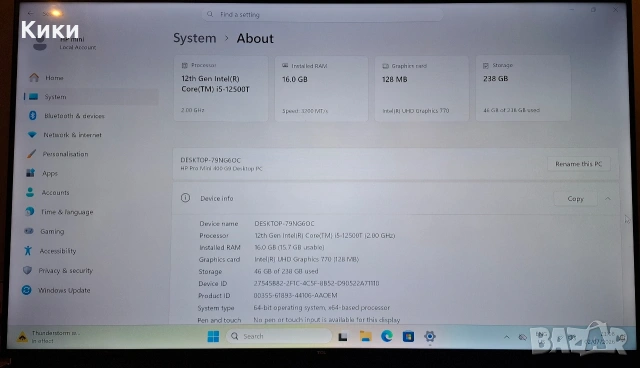Collapse the Device info section
The height and width of the screenshot is (368, 640).
[608, 199]
